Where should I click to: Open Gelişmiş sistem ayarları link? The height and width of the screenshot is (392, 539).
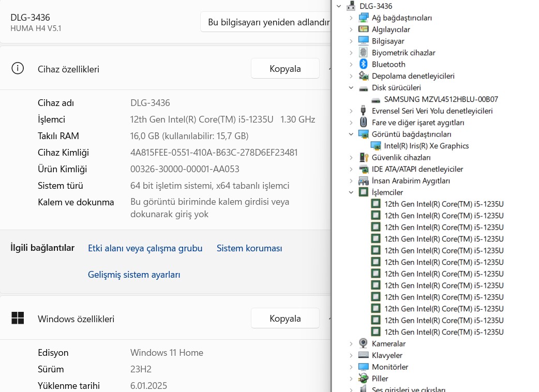click(134, 275)
